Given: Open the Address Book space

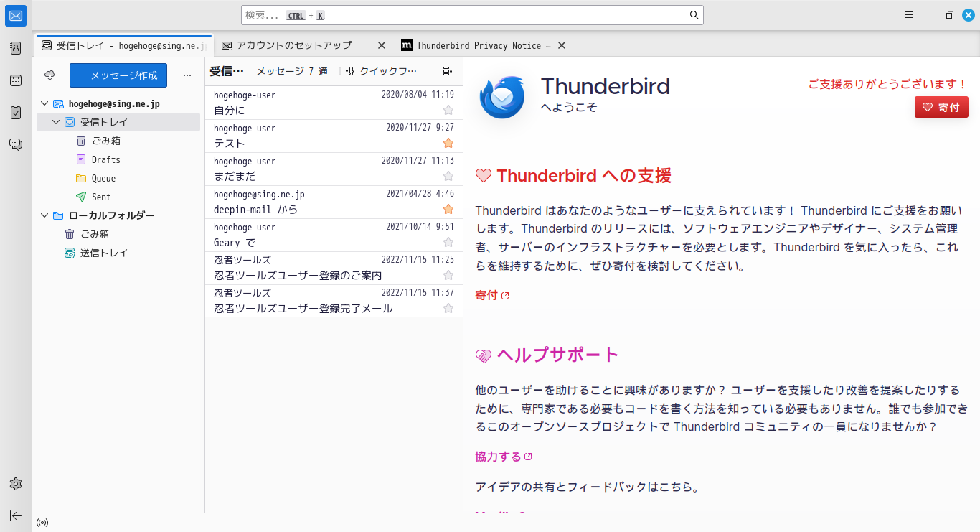Looking at the screenshot, I should [x=16, y=48].
